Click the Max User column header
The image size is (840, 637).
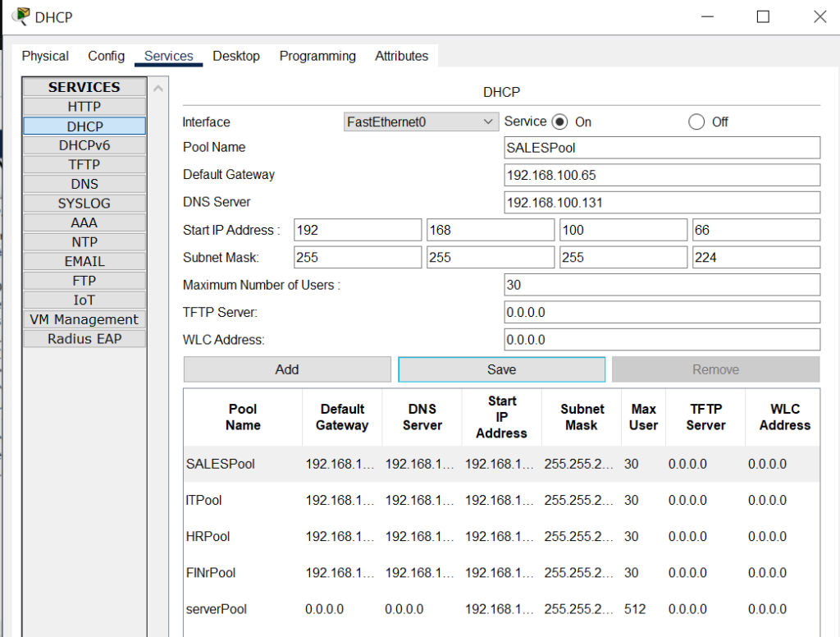pos(643,417)
